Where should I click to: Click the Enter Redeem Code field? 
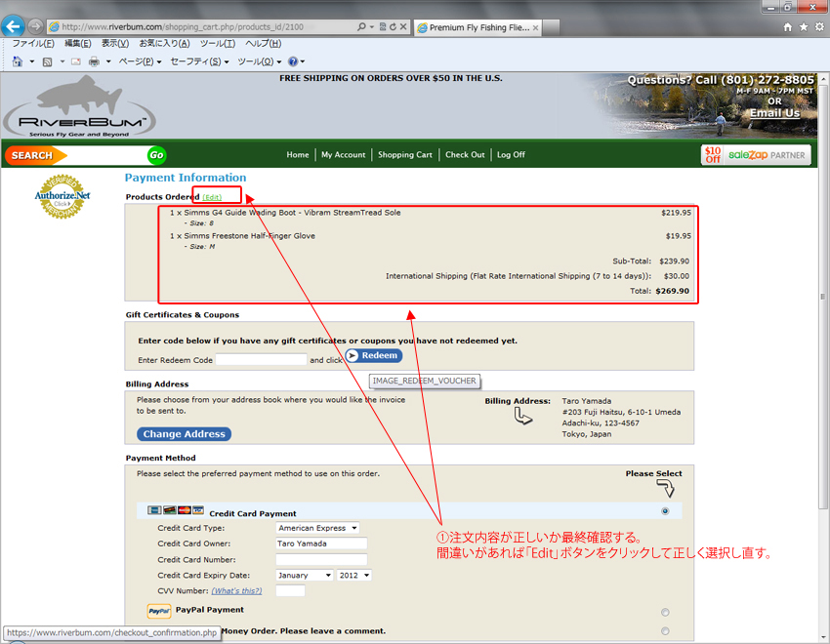(261, 359)
